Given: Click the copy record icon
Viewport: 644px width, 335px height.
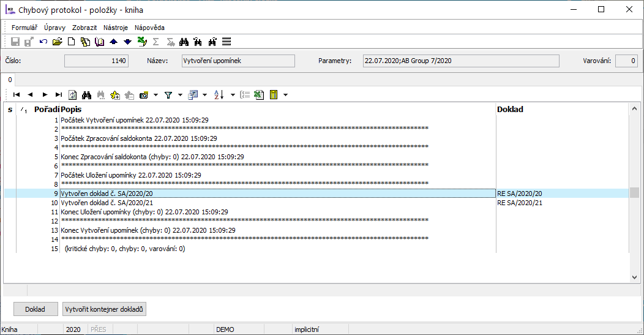Looking at the screenshot, I should point(86,42).
